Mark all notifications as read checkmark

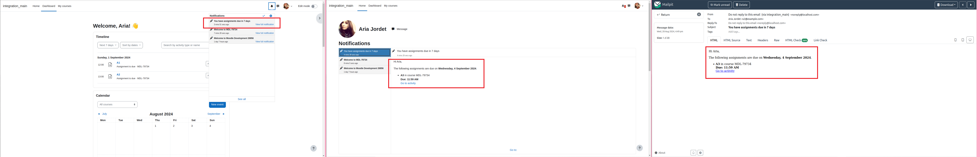coord(264,16)
